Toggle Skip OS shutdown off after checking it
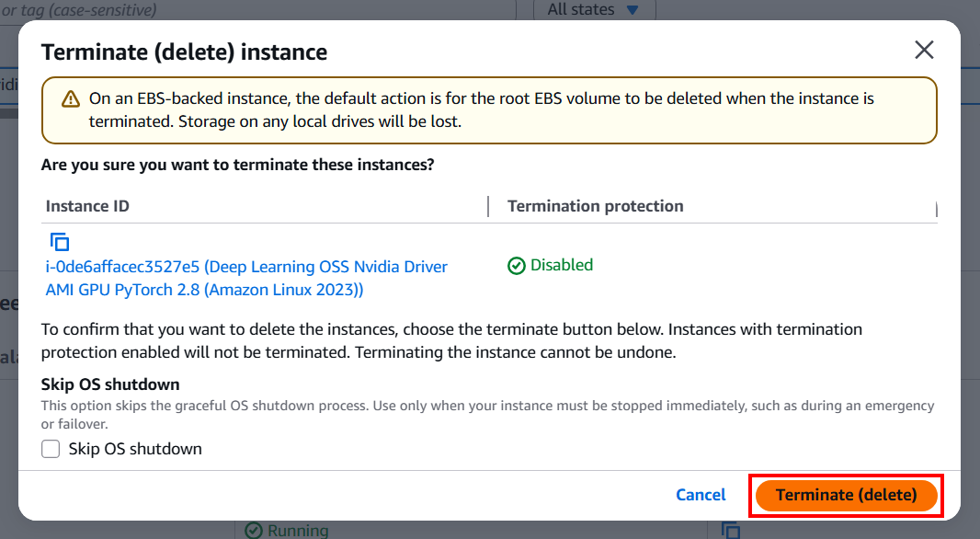This screenshot has width=980, height=539. [x=51, y=449]
